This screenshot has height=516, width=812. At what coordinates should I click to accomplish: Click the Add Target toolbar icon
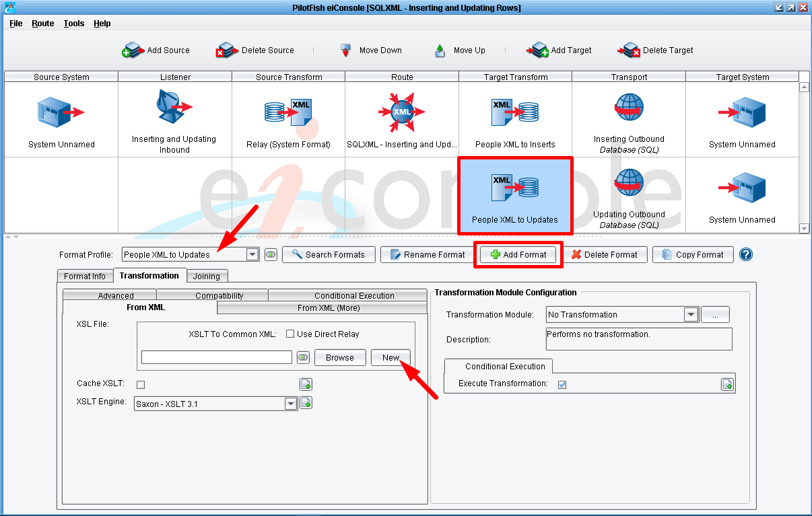click(x=537, y=50)
